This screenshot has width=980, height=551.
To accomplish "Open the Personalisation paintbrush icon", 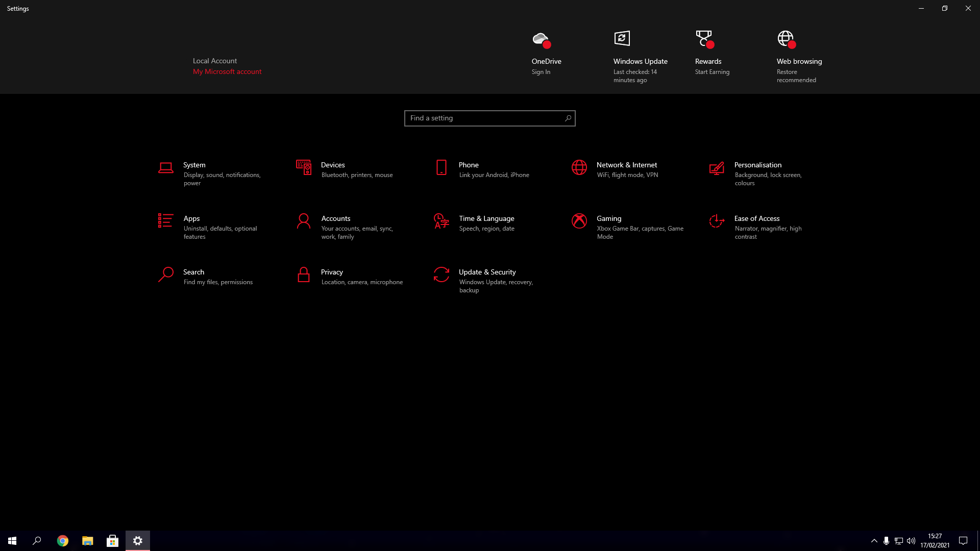I will (x=717, y=168).
